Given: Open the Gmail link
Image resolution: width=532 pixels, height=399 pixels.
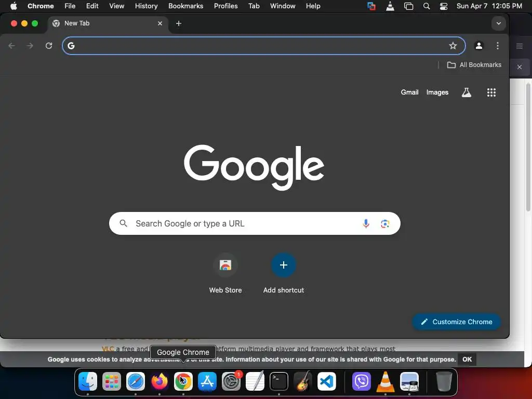Looking at the screenshot, I should point(409,92).
